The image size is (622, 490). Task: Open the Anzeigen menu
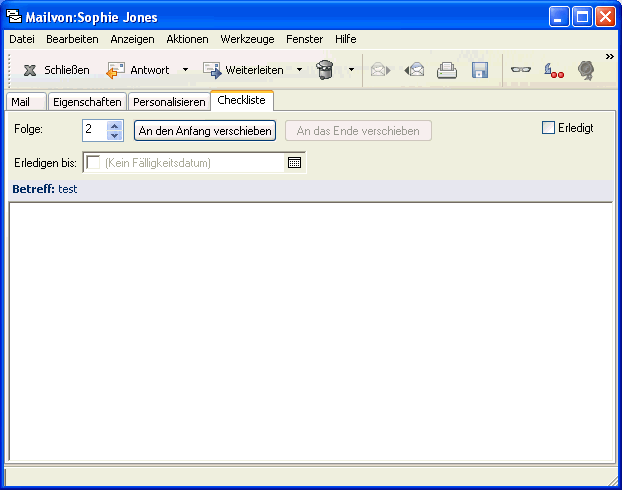[132, 39]
